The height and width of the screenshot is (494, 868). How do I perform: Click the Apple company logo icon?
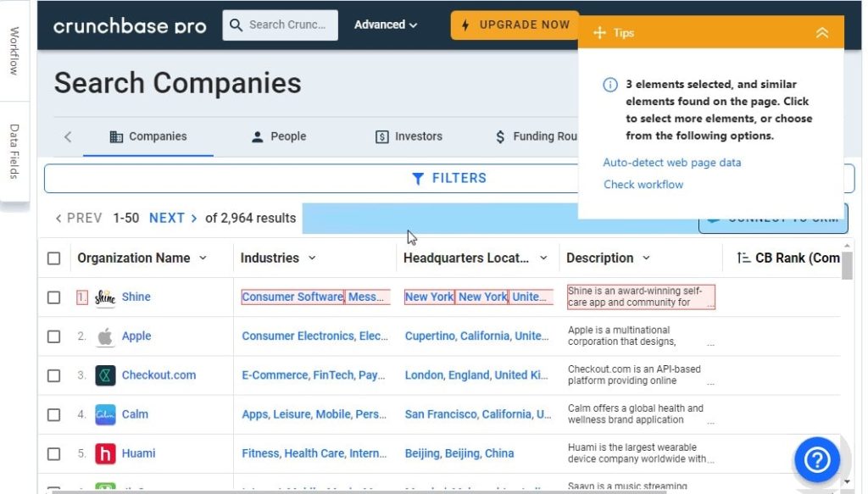(x=105, y=336)
